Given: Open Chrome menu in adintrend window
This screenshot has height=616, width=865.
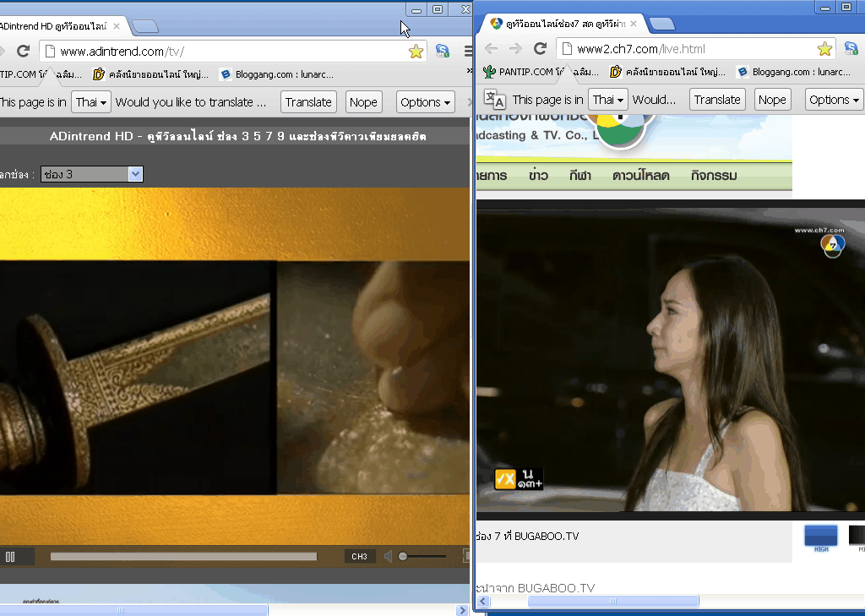Looking at the screenshot, I should click(468, 52).
